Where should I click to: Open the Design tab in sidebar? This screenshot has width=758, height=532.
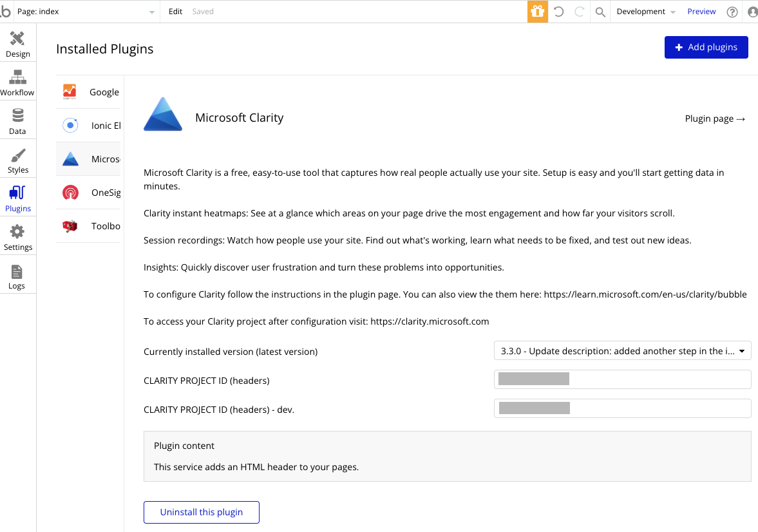point(18,44)
